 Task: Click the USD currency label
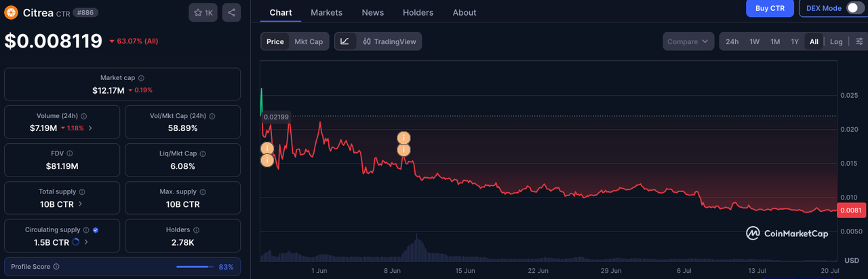coord(852,261)
